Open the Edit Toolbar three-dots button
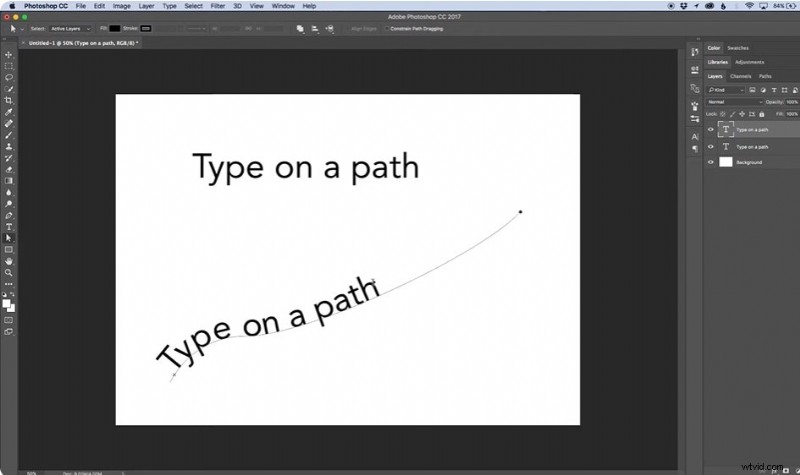800x475 pixels. tap(9, 284)
